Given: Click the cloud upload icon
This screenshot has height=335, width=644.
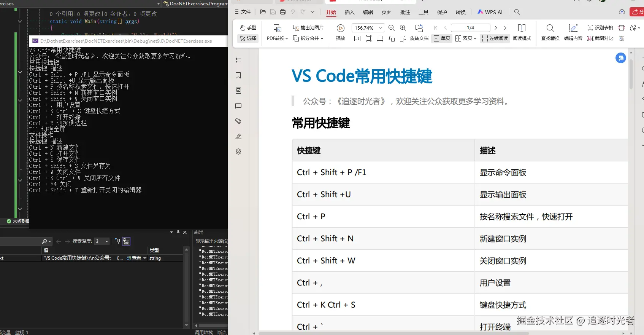Looking at the screenshot, I should pos(622,12).
